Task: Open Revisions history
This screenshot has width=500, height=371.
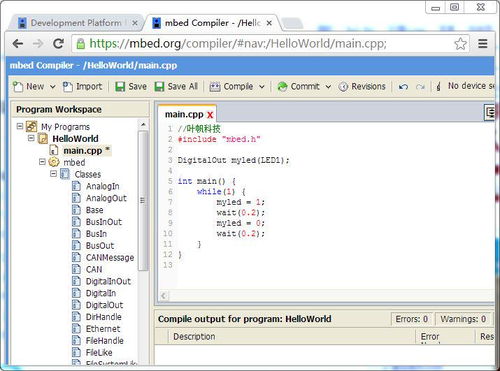Action: tap(362, 87)
